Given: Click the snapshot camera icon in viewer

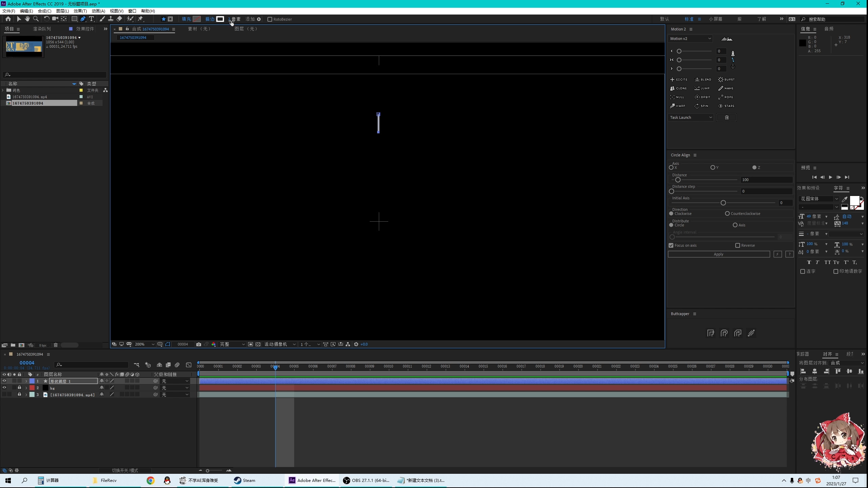Looking at the screenshot, I should click(199, 344).
